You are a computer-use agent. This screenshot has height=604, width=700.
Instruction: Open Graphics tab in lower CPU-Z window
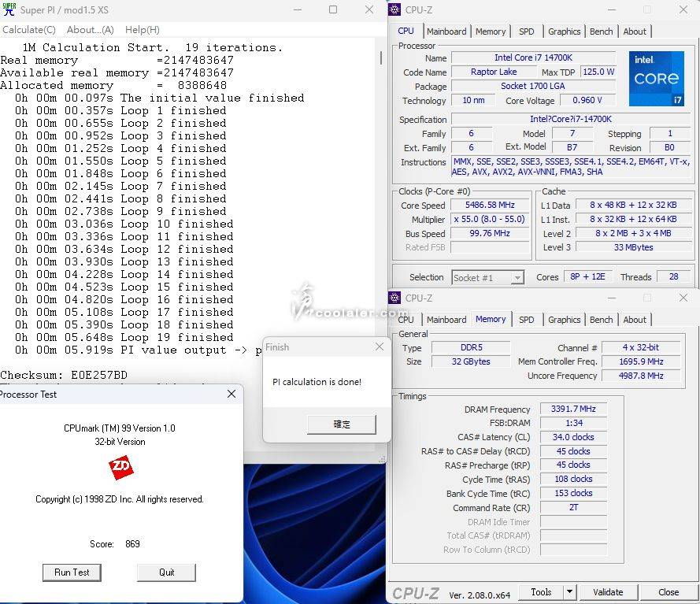tap(565, 320)
